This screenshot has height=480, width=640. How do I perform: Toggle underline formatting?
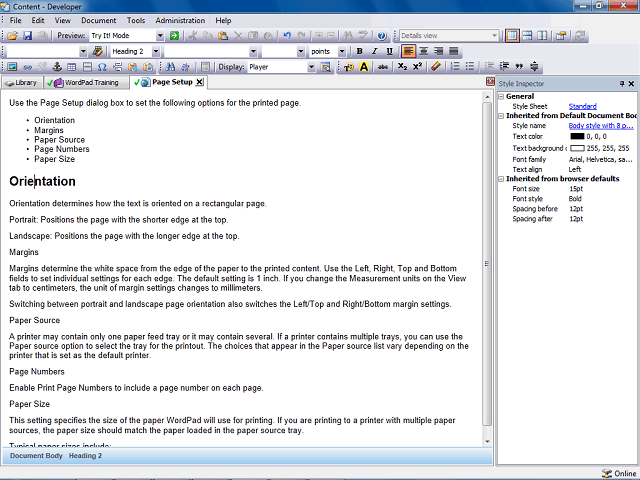click(389, 51)
